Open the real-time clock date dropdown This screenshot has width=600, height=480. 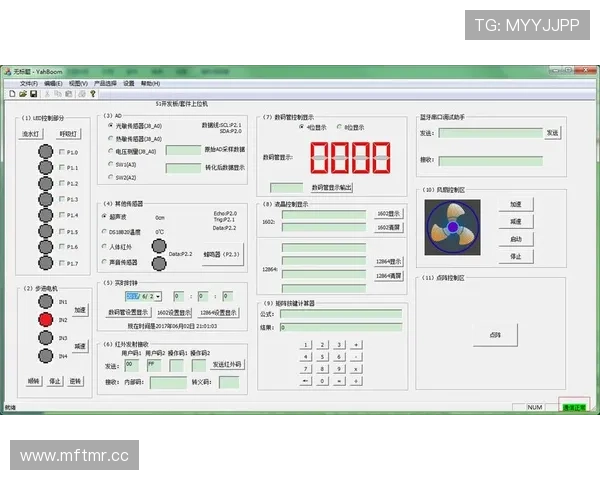158,296
